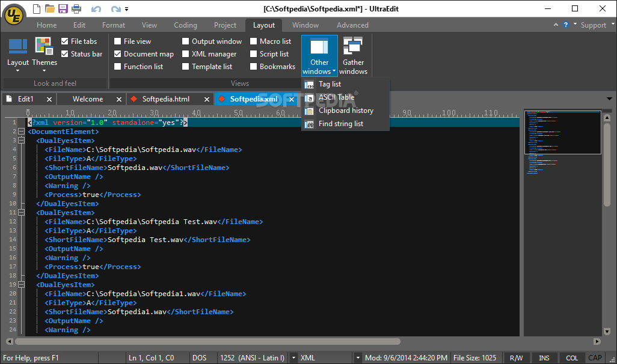Image resolution: width=617 pixels, height=364 pixels.
Task: Check the Macro list checkbox
Action: point(253,41)
